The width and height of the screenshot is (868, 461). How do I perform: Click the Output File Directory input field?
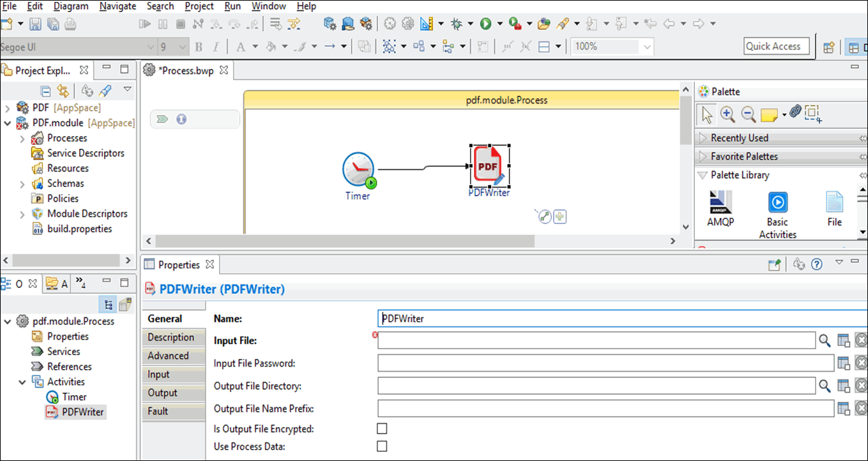pyautogui.click(x=596, y=386)
